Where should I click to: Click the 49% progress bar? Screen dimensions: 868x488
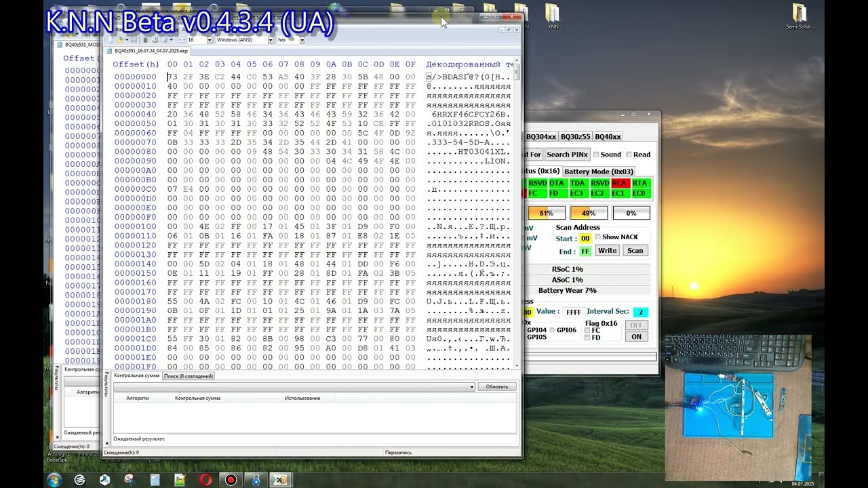point(589,213)
